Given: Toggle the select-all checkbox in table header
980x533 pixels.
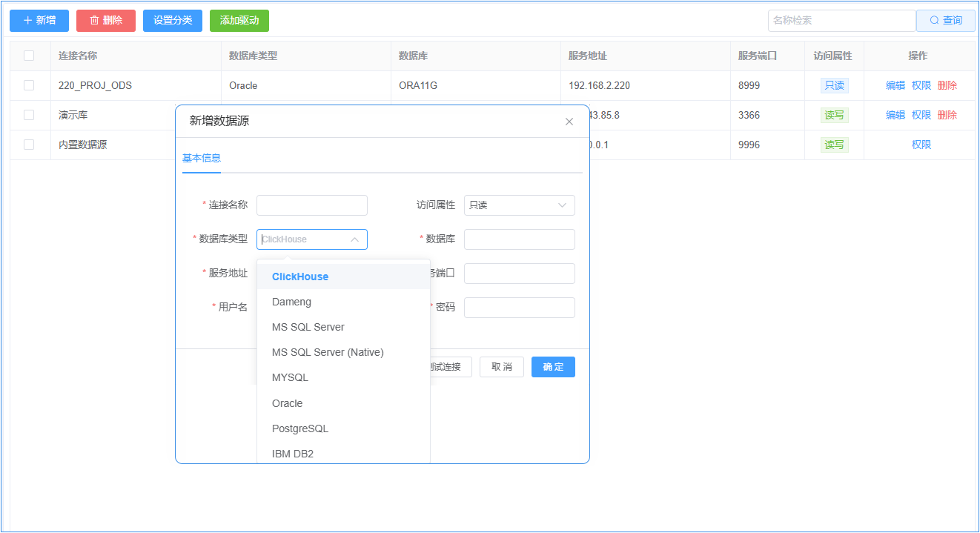Looking at the screenshot, I should pos(29,56).
